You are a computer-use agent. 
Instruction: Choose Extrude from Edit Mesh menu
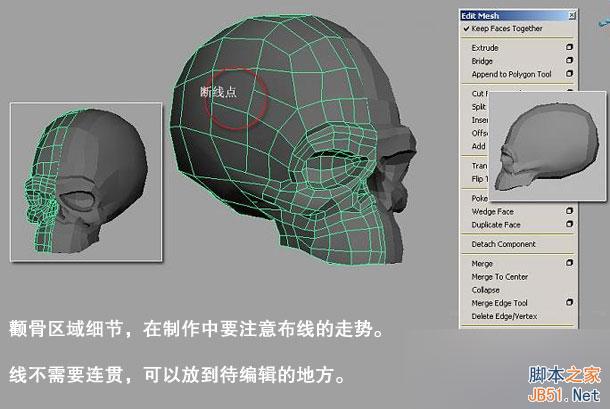tap(485, 48)
